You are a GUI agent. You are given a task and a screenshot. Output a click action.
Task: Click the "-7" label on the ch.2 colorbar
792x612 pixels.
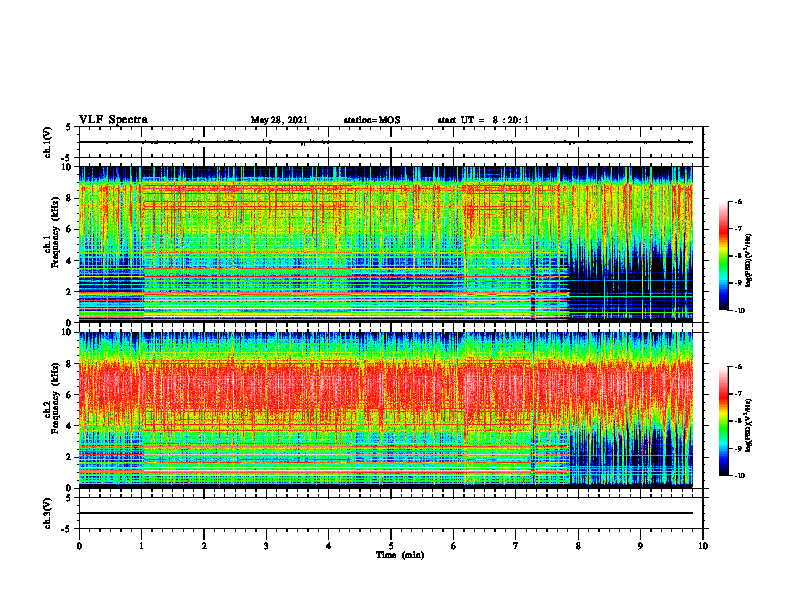[x=738, y=394]
